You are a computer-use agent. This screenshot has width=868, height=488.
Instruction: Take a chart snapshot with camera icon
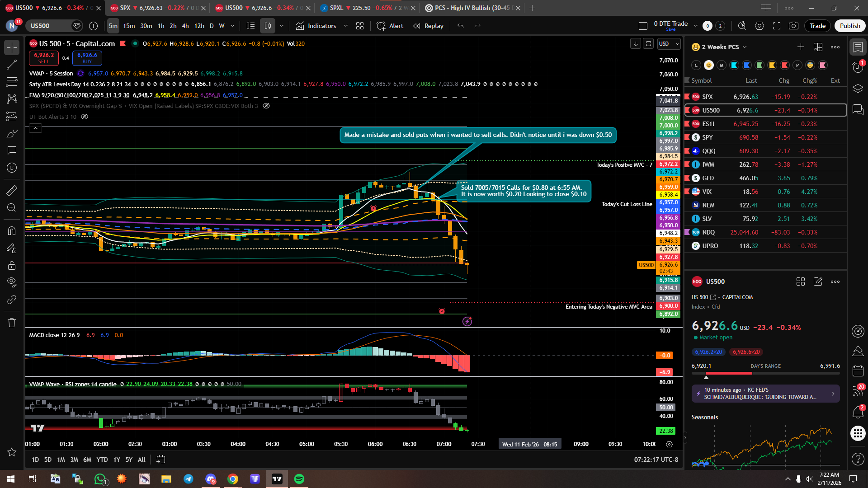[x=793, y=26]
